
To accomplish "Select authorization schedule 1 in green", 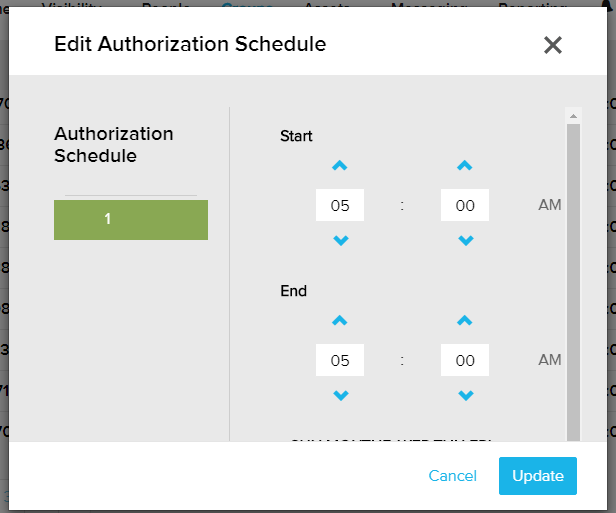I will [131, 219].
